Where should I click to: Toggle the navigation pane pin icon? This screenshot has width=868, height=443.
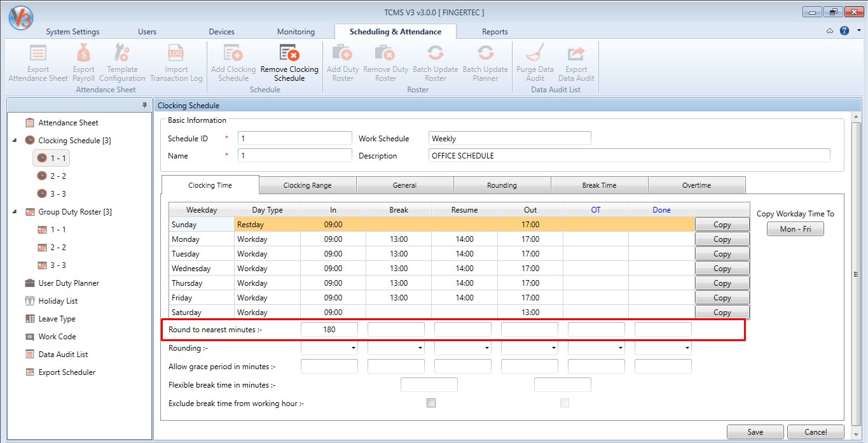[x=144, y=106]
